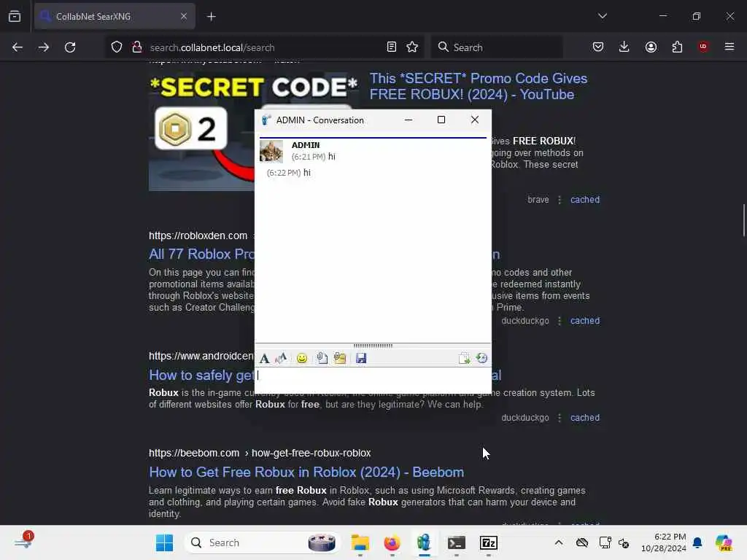Open clock showing 6:22 PM
747x560 pixels.
(x=663, y=542)
